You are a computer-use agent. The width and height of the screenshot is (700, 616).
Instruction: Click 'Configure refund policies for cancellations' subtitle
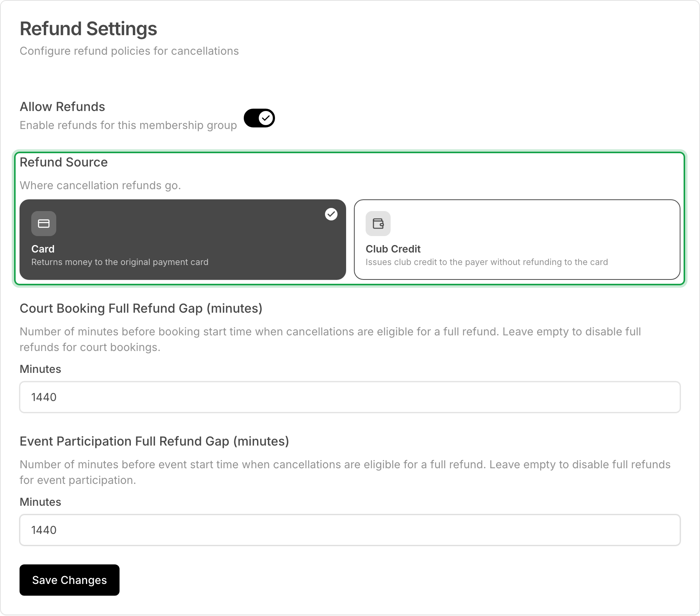(129, 51)
